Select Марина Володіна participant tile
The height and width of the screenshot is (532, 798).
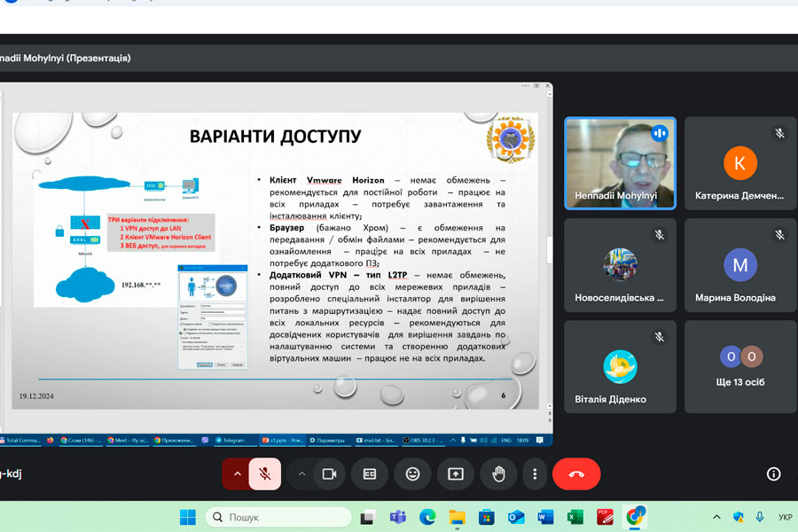(740, 265)
